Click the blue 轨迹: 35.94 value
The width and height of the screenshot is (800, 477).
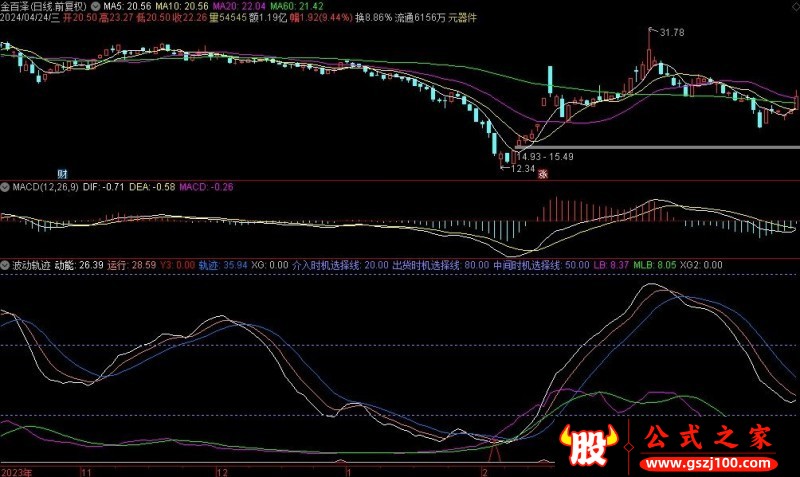click(223, 265)
